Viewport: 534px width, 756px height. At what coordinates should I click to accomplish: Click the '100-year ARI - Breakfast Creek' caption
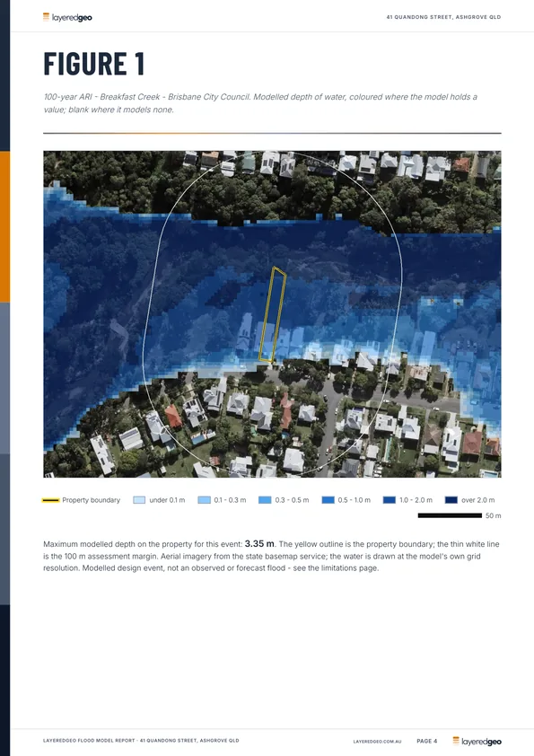[x=260, y=103]
